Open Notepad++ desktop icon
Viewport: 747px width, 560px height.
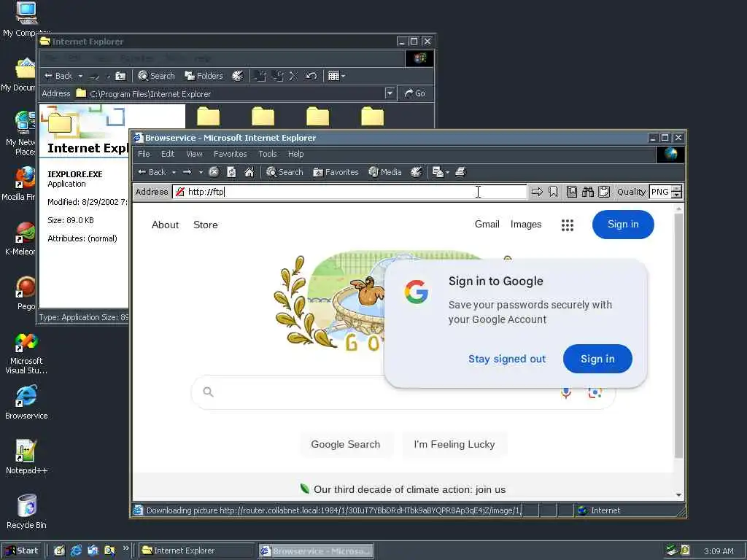26,456
